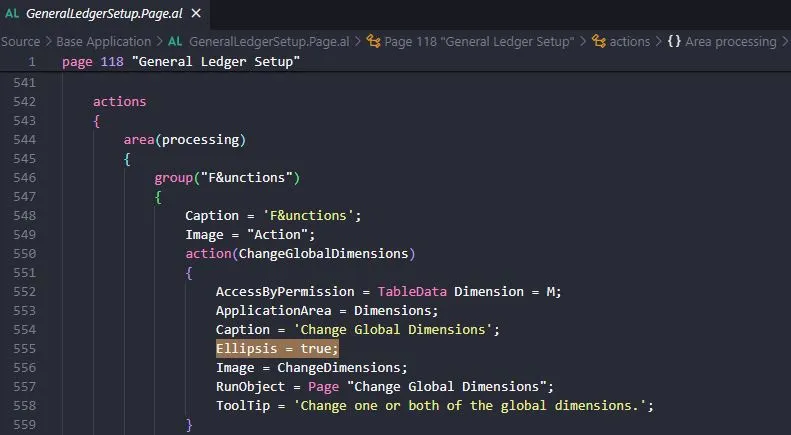Open GeneralLedgerSetup.Page.al breadcrumb item

coord(269,41)
